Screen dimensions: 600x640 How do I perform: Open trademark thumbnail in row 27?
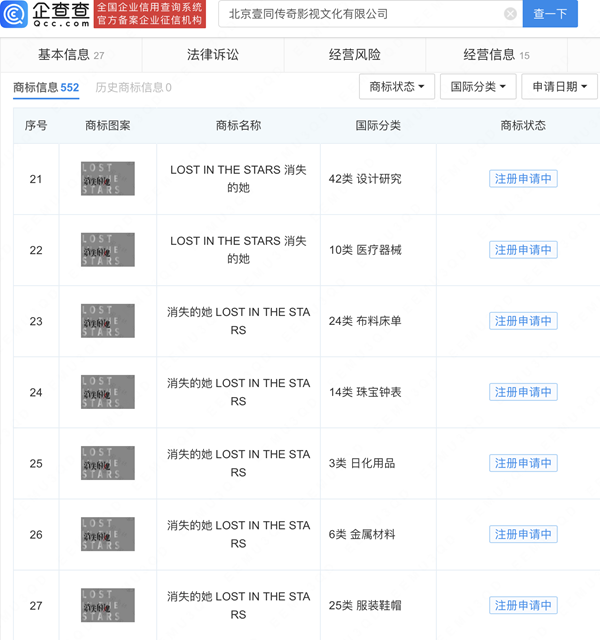(x=108, y=605)
